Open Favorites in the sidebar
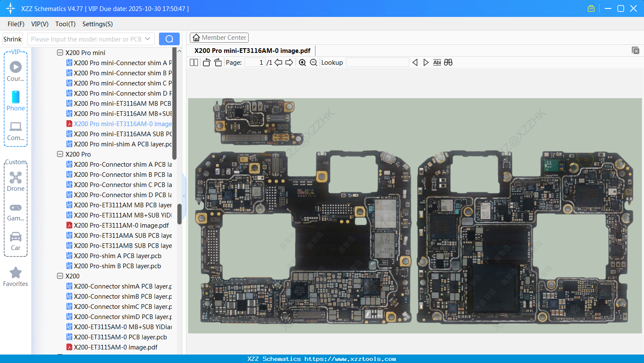644x363 pixels. [x=16, y=277]
